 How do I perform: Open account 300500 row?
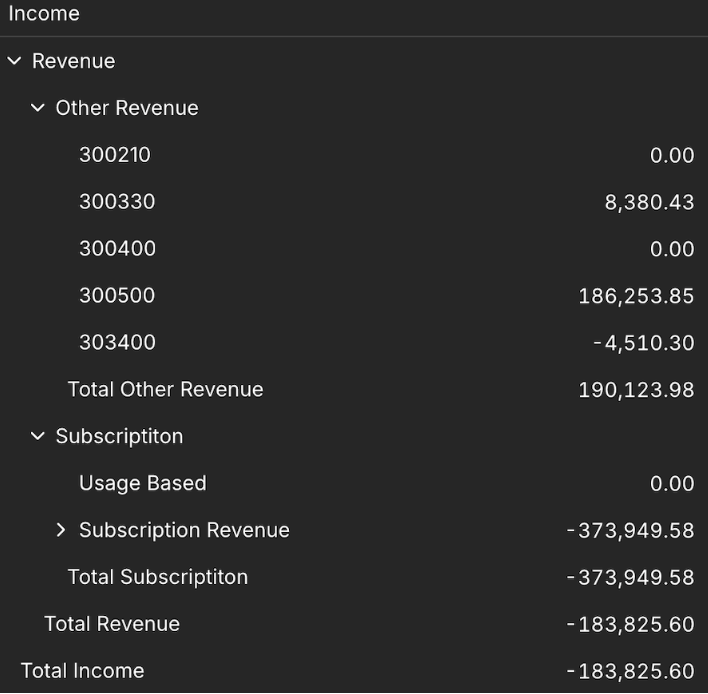(x=117, y=296)
